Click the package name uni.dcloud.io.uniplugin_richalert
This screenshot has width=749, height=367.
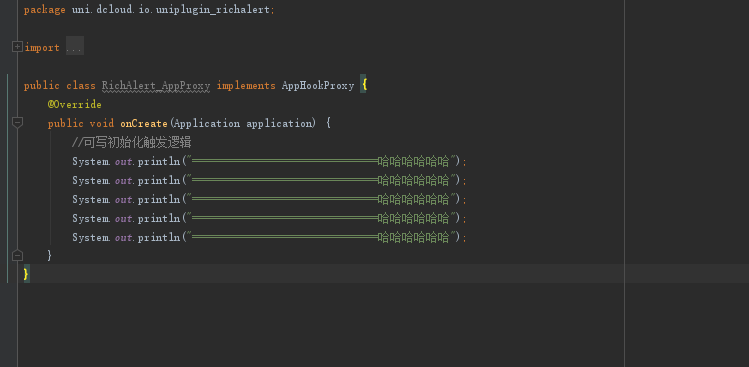tap(171, 10)
